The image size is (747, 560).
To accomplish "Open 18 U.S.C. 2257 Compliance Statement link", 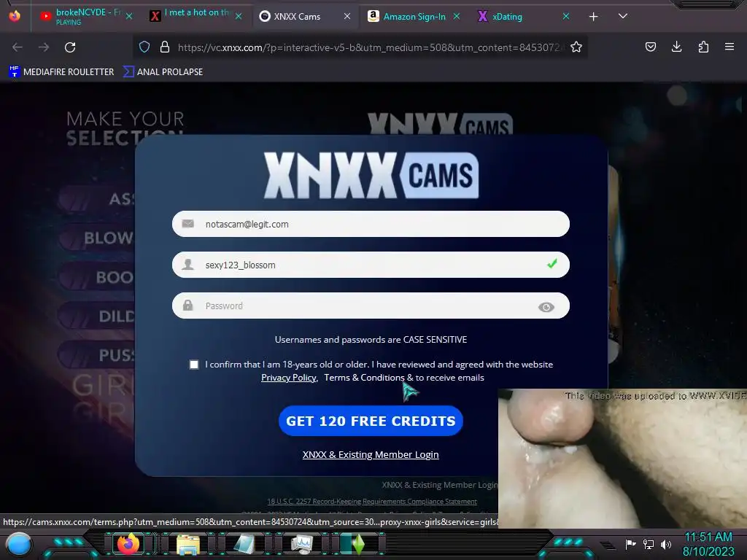I will click(x=371, y=502).
